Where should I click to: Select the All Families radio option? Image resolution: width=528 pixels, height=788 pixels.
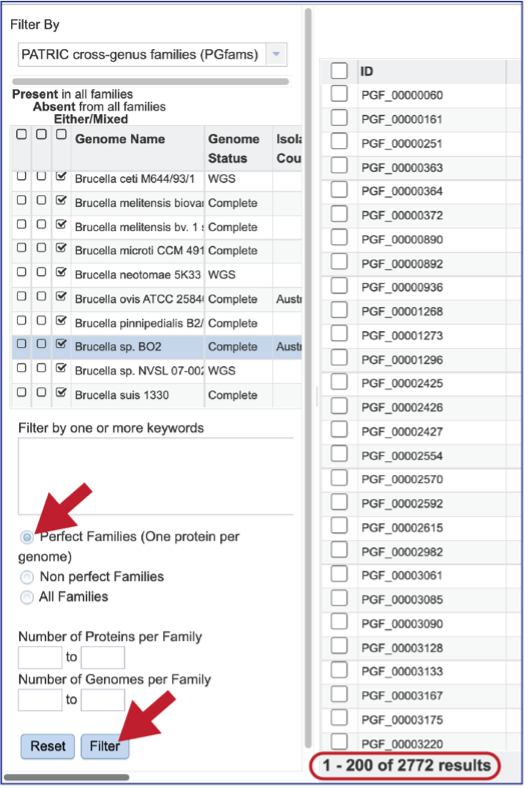click(x=27, y=598)
